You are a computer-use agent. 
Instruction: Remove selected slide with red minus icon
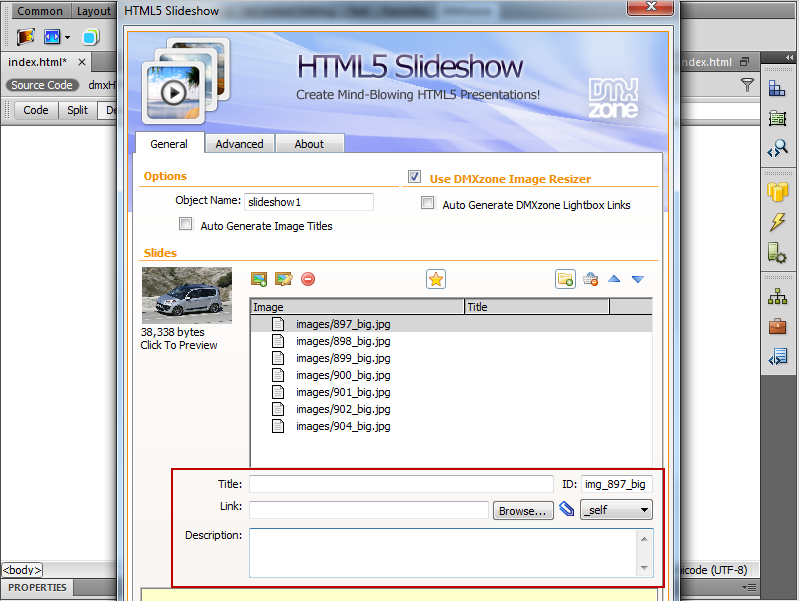coord(308,279)
